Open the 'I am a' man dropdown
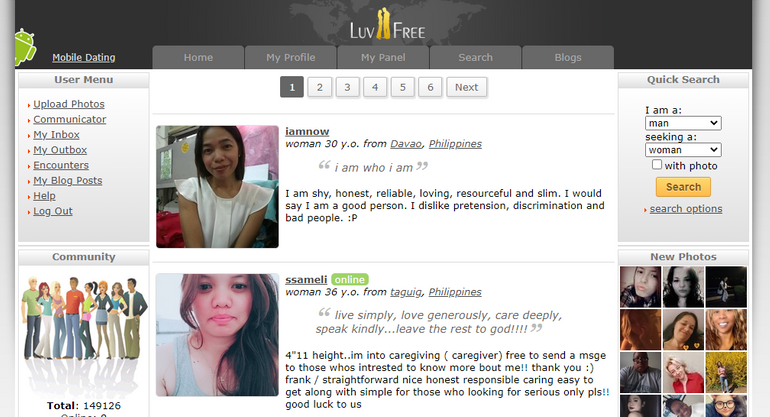This screenshot has height=417, width=770. (x=683, y=123)
